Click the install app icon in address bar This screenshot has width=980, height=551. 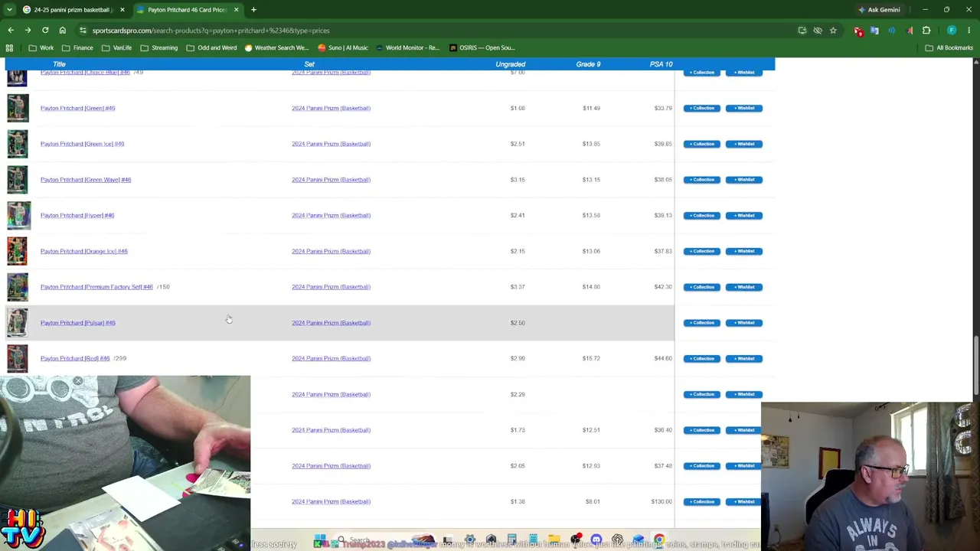802,31
